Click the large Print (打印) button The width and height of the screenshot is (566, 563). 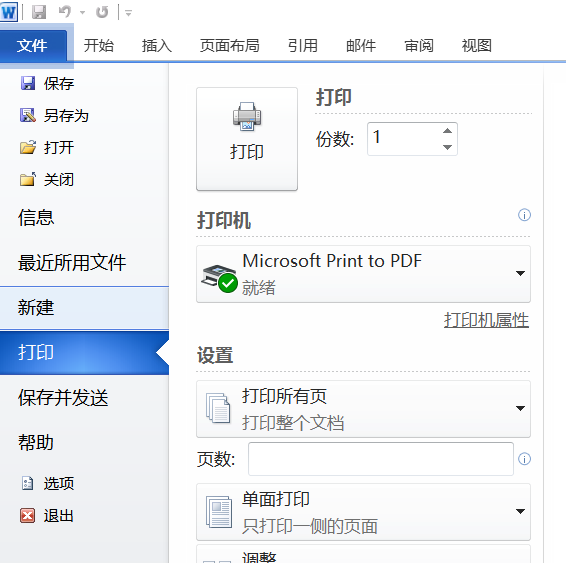(247, 139)
